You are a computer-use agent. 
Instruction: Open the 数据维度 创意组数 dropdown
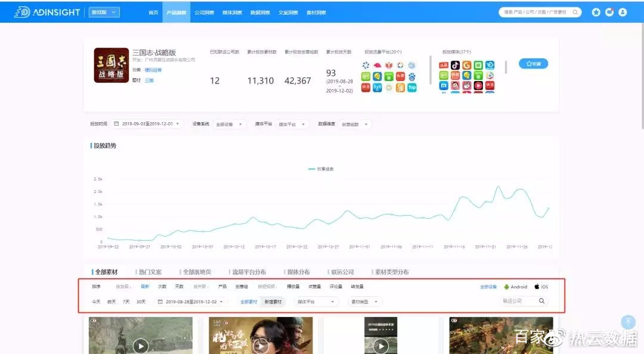[x=355, y=124]
